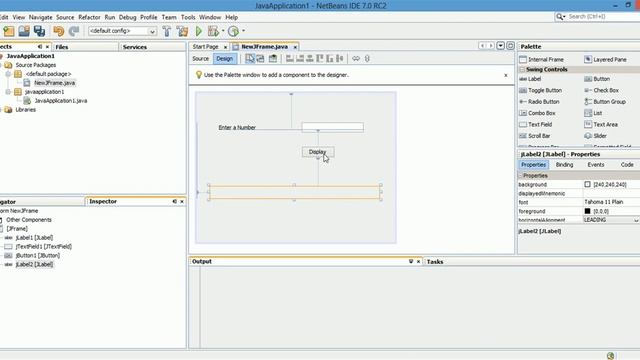The height and width of the screenshot is (360, 640).
Task: Click the New Project toolbar icon
Action: pyautogui.click(x=9, y=31)
